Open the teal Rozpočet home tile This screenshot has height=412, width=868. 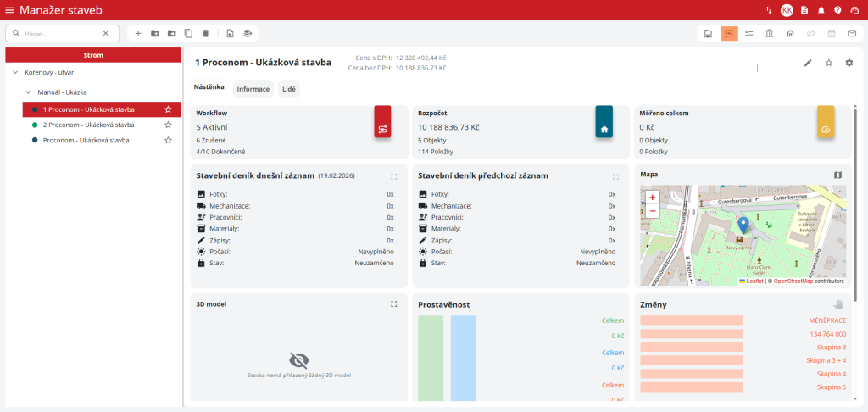604,129
